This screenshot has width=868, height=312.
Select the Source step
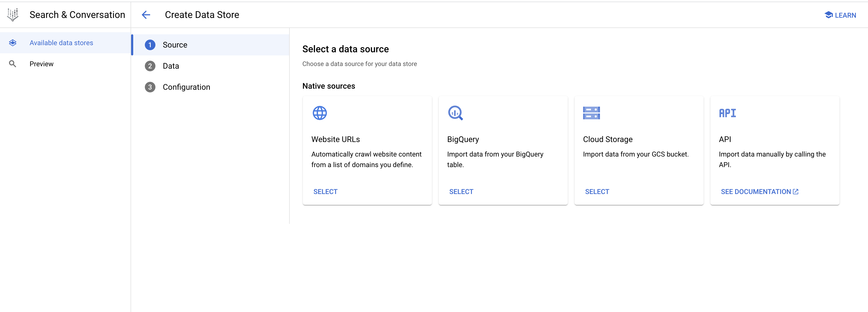pos(211,45)
